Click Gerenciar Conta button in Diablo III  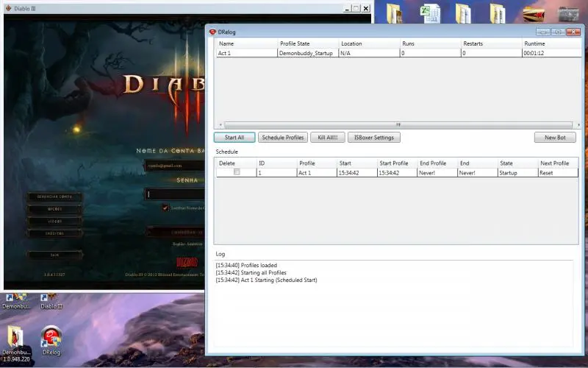click(54, 197)
